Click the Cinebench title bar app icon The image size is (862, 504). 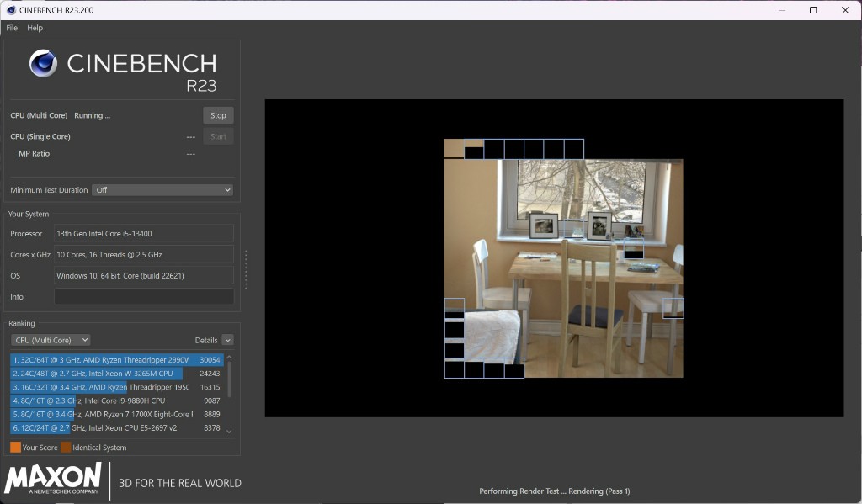click(10, 10)
